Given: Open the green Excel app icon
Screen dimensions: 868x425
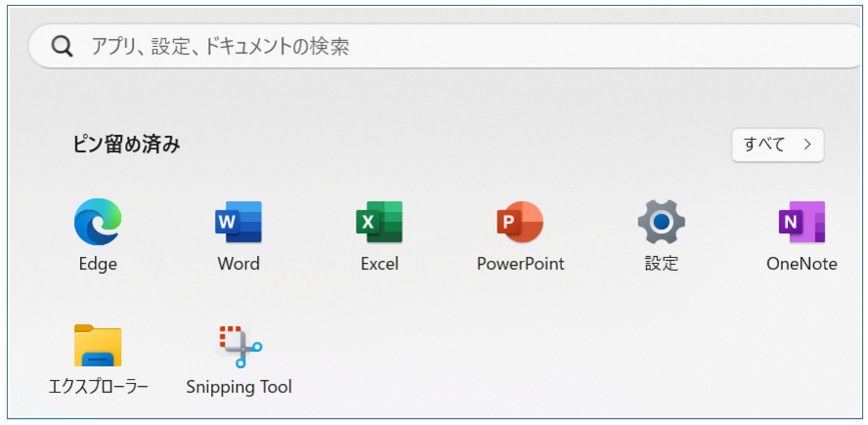Looking at the screenshot, I should coord(379,222).
